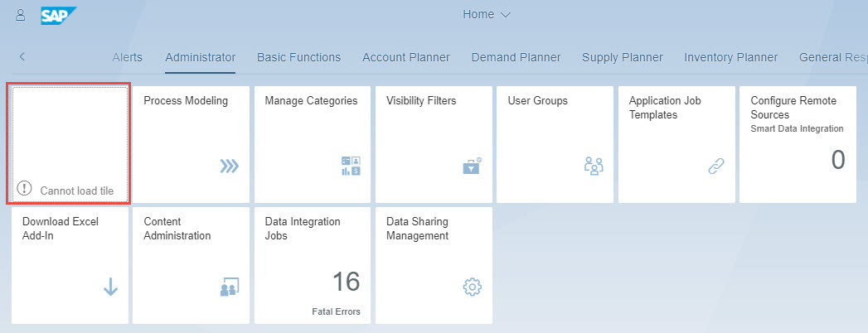This screenshot has height=333, width=868.
Task: Switch to the Alerts tab
Action: [x=128, y=57]
